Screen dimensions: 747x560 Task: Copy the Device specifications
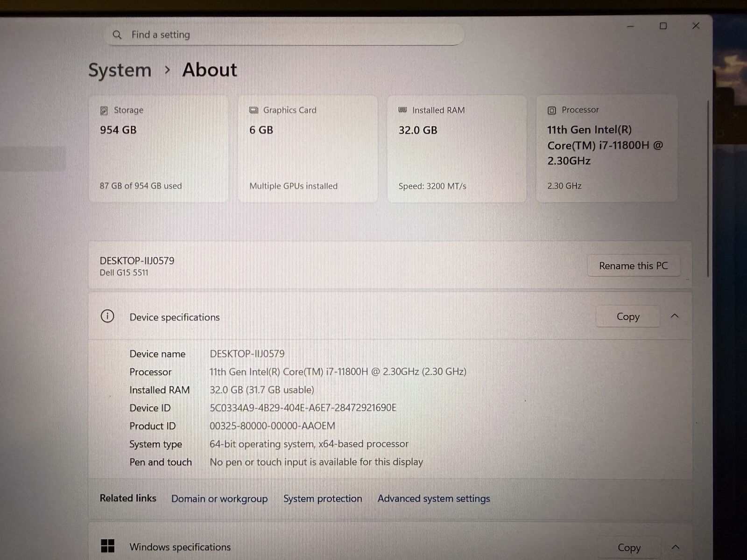pyautogui.click(x=628, y=317)
